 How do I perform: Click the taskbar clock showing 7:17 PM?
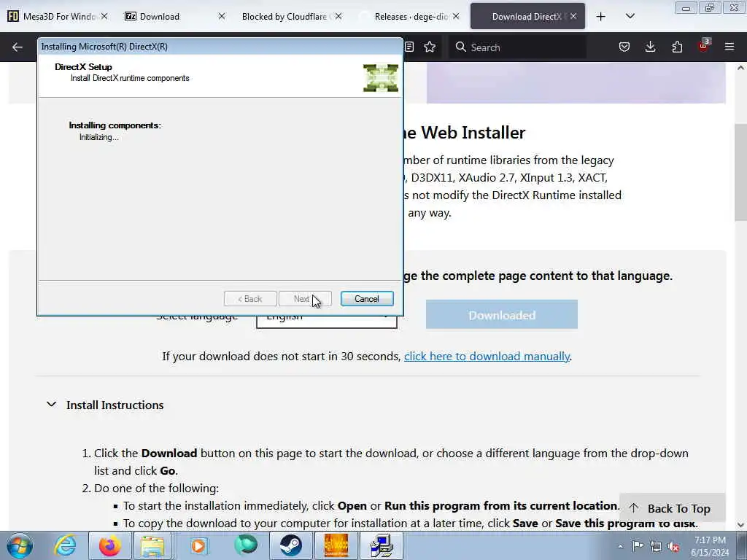[x=710, y=545]
